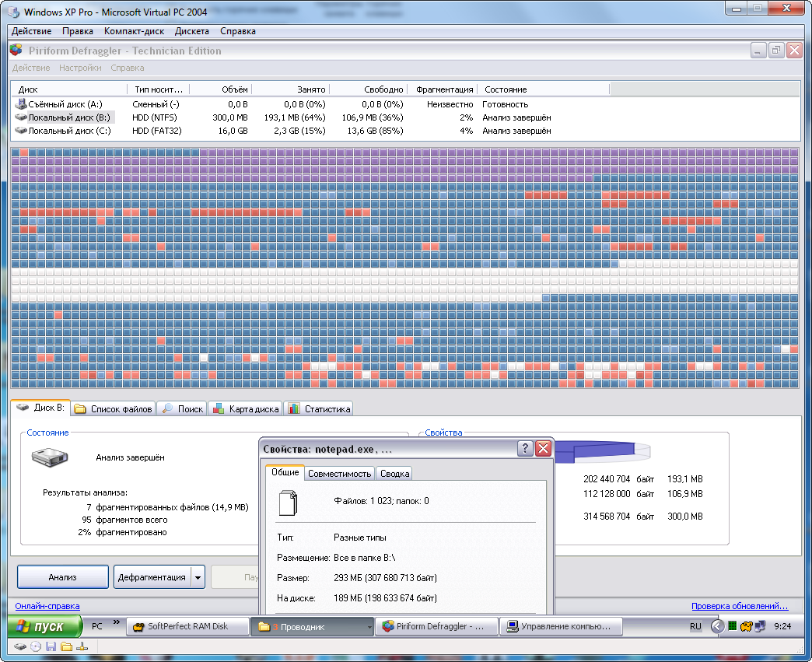Click the Фрагментация column header

(444, 89)
